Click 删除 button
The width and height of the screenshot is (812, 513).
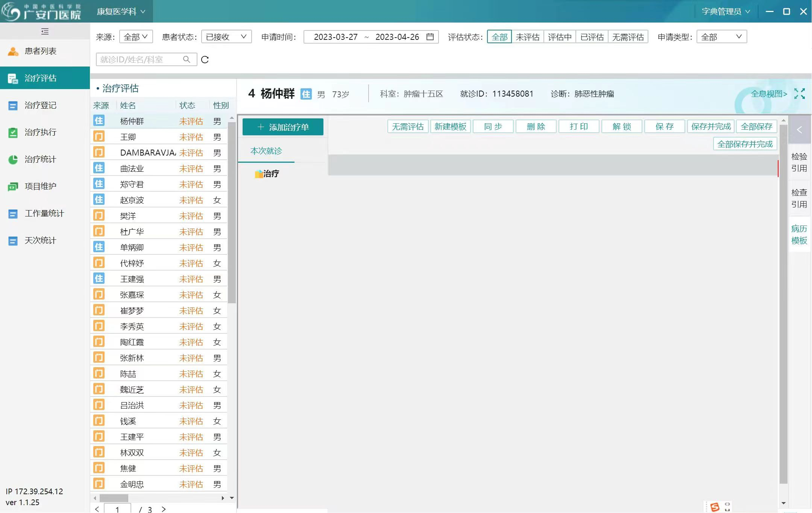[x=536, y=127]
